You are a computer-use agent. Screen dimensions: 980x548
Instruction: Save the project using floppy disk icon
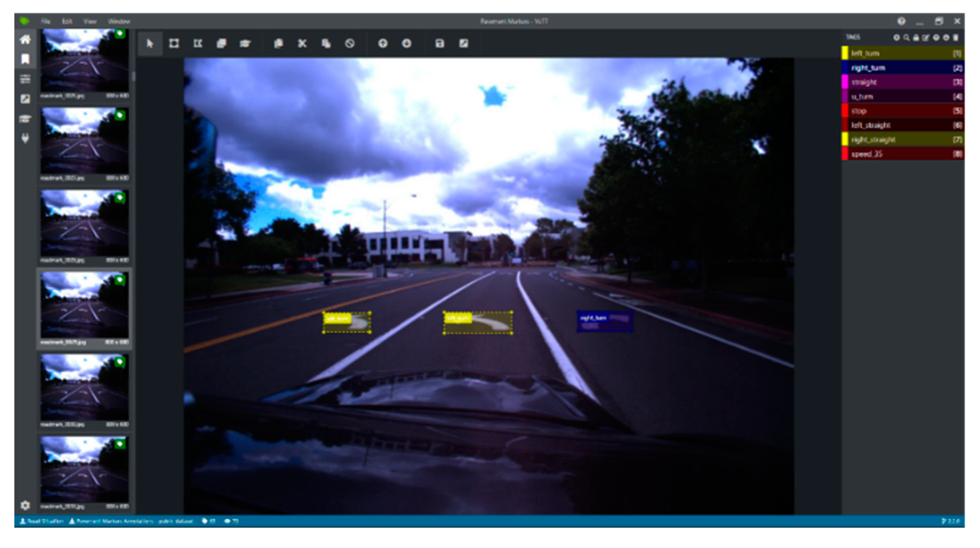[x=440, y=44]
